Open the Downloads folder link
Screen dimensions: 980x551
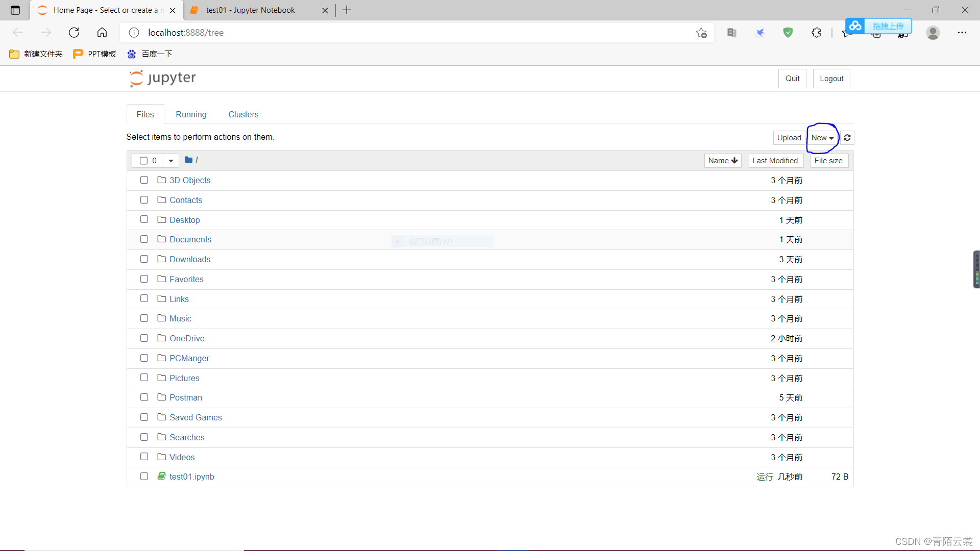tap(190, 259)
